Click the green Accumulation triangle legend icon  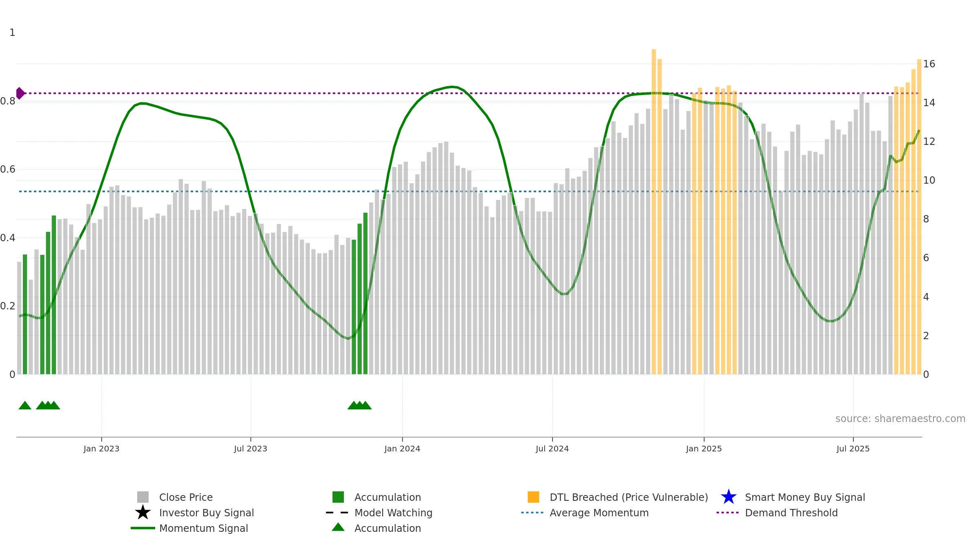(338, 527)
